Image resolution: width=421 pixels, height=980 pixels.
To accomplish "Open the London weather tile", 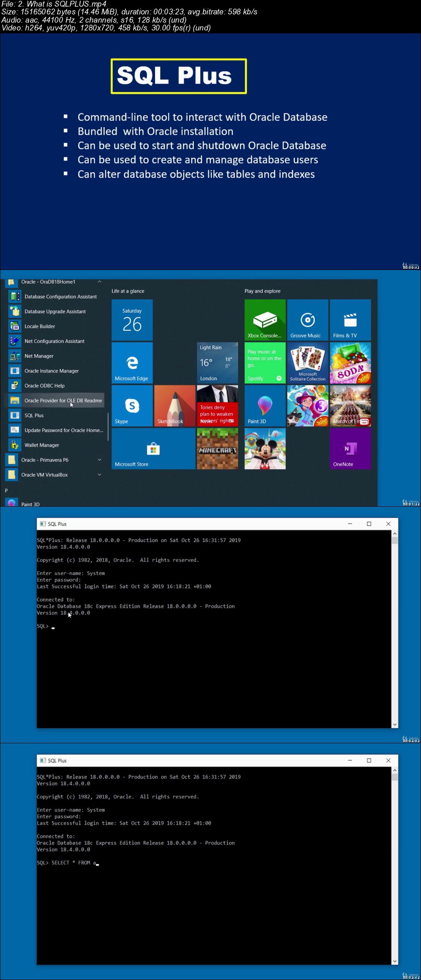I will click(217, 363).
